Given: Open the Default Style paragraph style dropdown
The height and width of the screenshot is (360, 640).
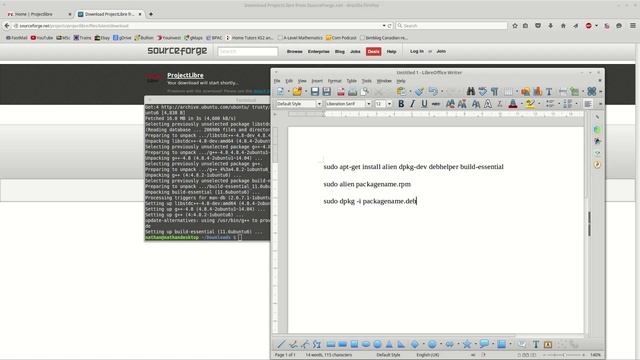Looking at the screenshot, I should click(x=319, y=104).
